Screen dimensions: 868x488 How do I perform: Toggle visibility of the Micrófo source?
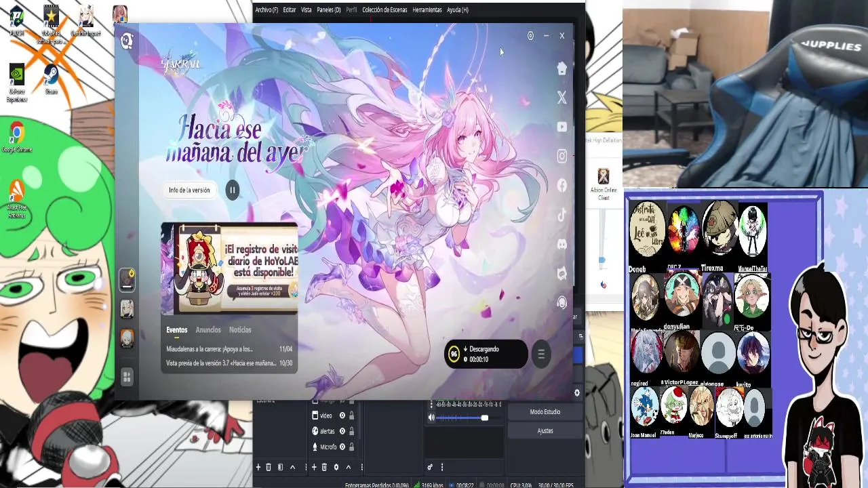point(342,447)
